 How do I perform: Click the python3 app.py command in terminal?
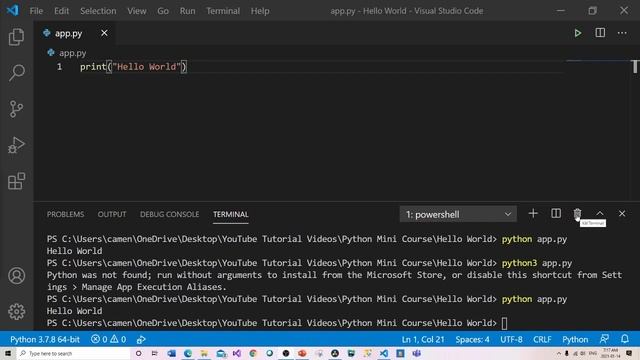click(x=537, y=263)
